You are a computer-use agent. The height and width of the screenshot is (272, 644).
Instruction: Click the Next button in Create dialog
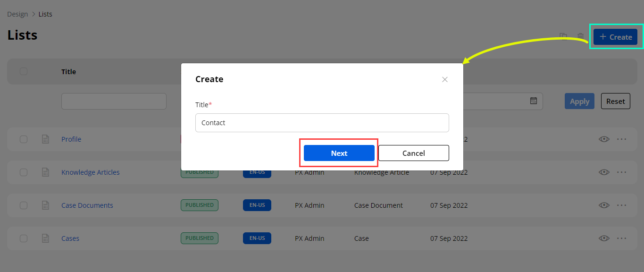[339, 153]
